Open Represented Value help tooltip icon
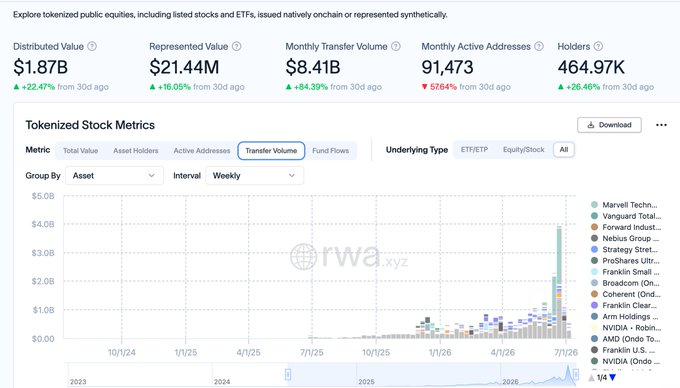The height and width of the screenshot is (388, 680). pos(236,46)
